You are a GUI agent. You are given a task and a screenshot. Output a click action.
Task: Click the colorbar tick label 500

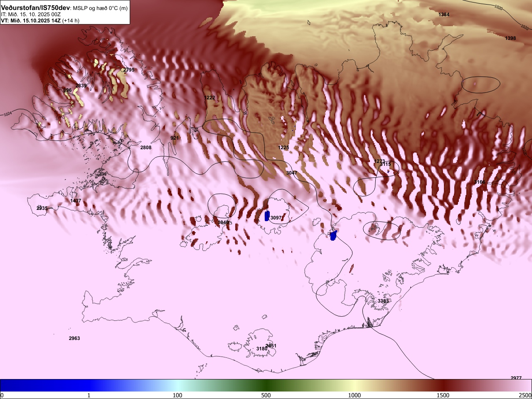pos(266,395)
